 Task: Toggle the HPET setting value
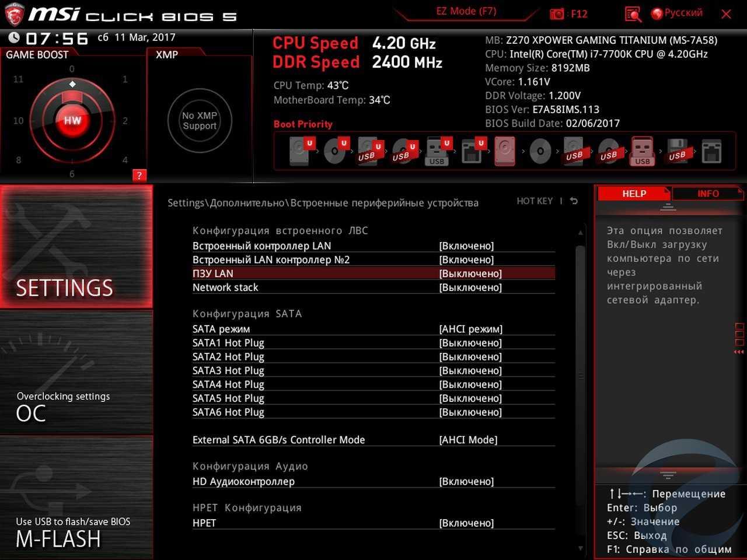466,523
